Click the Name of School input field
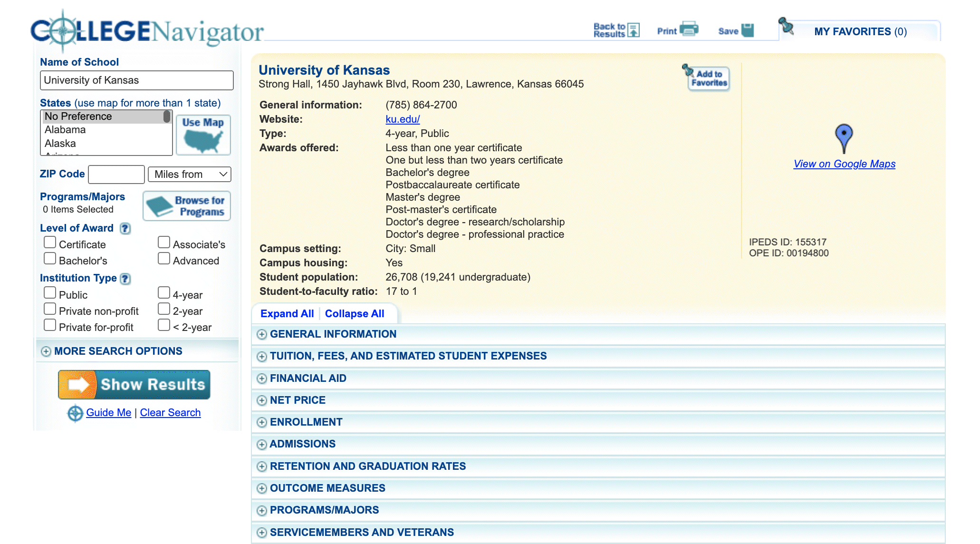The image size is (980, 544). [137, 80]
